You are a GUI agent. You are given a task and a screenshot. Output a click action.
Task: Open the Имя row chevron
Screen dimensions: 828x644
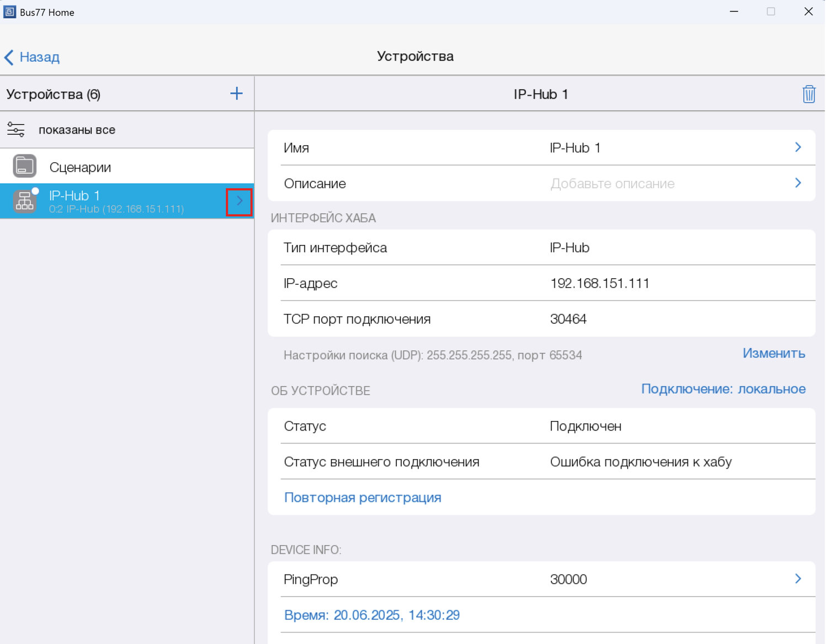pos(798,147)
